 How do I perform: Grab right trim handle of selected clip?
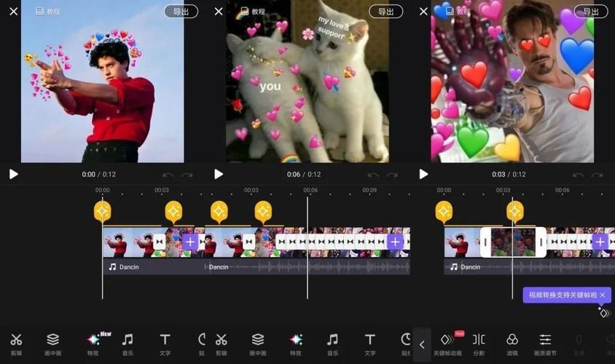coord(541,242)
